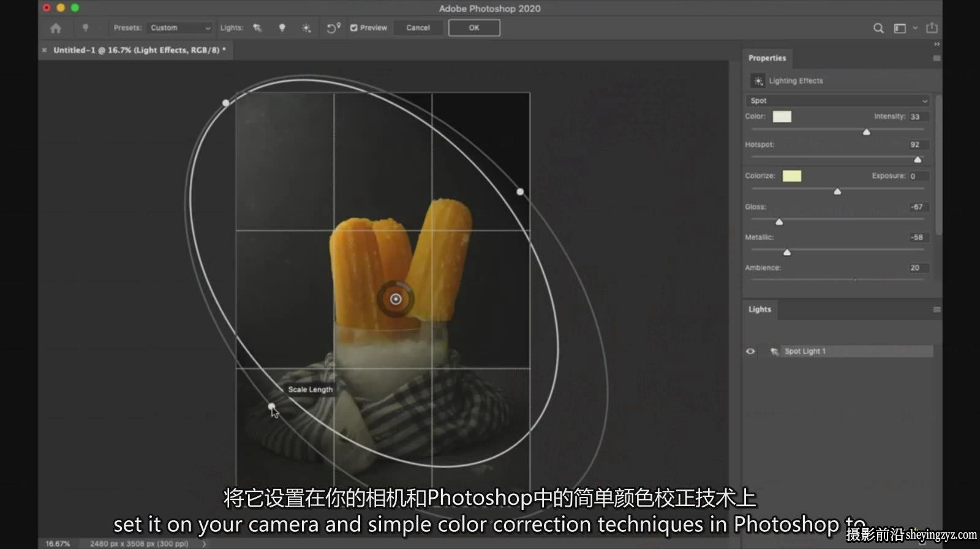
Task: Click the red close window button
Action: coord(47,8)
